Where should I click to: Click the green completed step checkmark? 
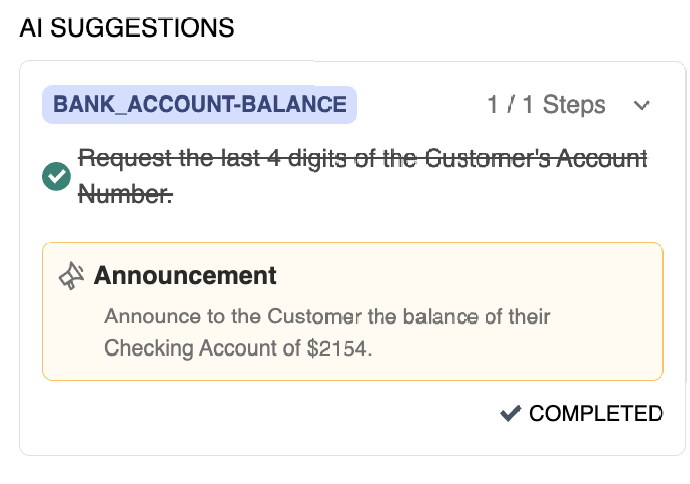pyautogui.click(x=56, y=177)
